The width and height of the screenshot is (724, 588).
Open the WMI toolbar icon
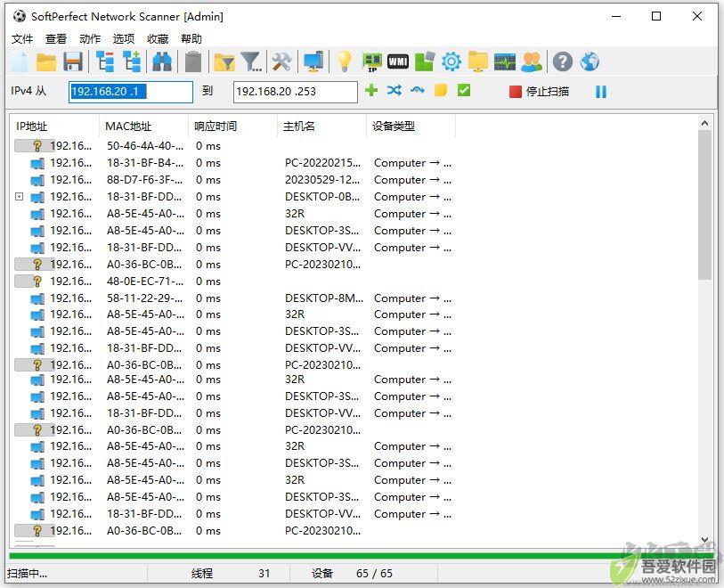[398, 61]
